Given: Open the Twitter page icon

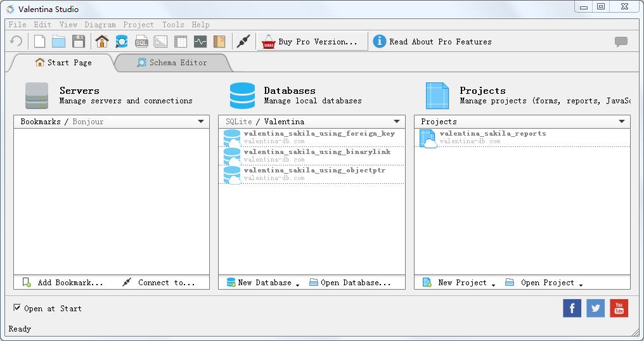Looking at the screenshot, I should click(x=596, y=308).
